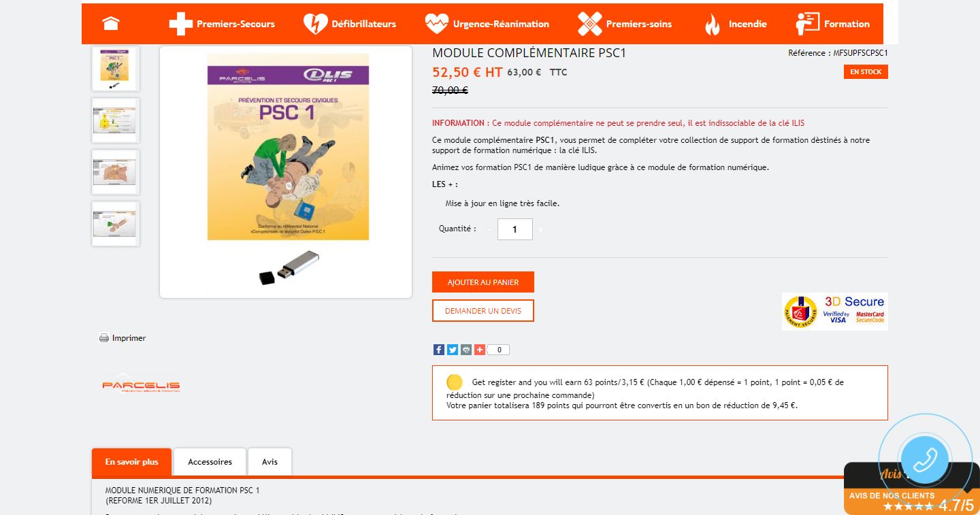Share the product on Twitter
This screenshot has width=980, height=515.
coord(453,350)
